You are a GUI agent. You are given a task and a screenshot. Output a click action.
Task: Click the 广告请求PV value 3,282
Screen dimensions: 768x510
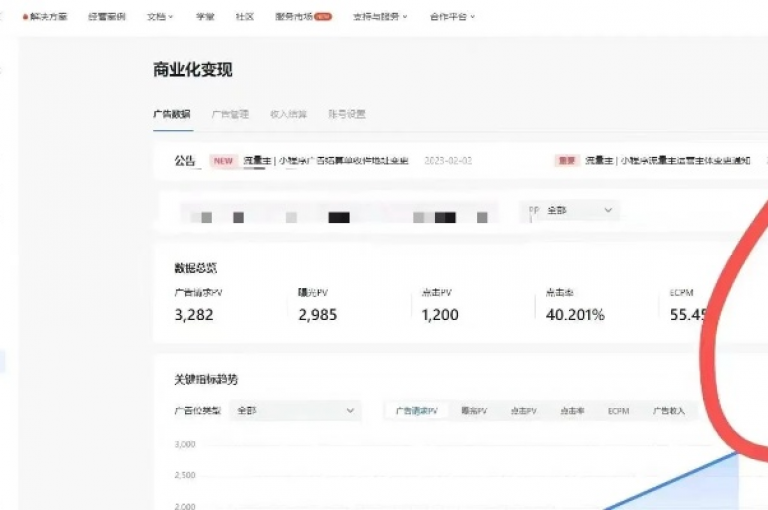pyautogui.click(x=194, y=315)
